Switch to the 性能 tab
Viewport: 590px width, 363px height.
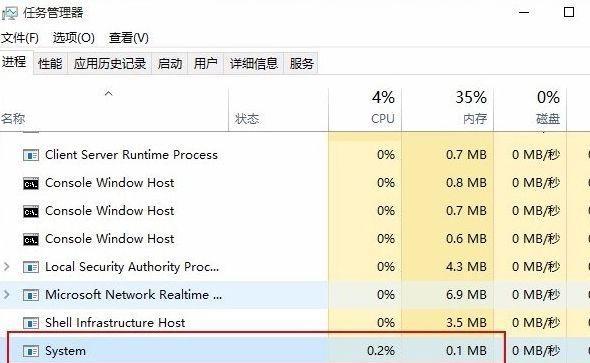[x=50, y=63]
